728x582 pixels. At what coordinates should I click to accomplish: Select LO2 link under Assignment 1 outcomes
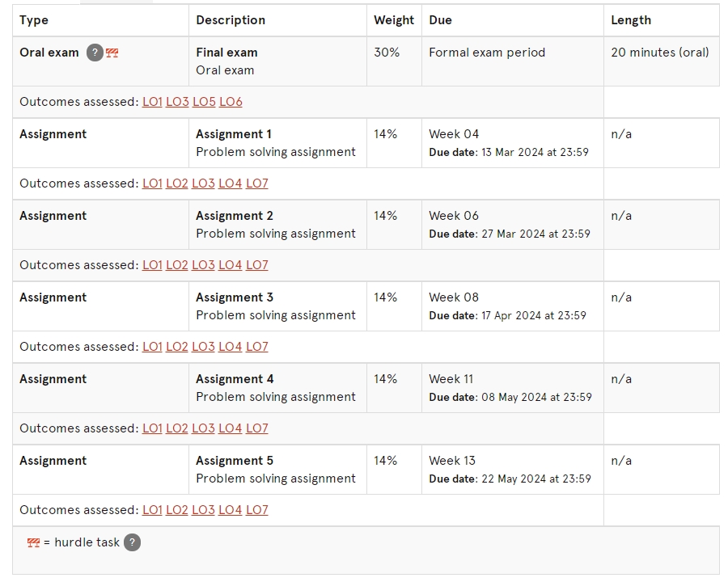(x=177, y=183)
